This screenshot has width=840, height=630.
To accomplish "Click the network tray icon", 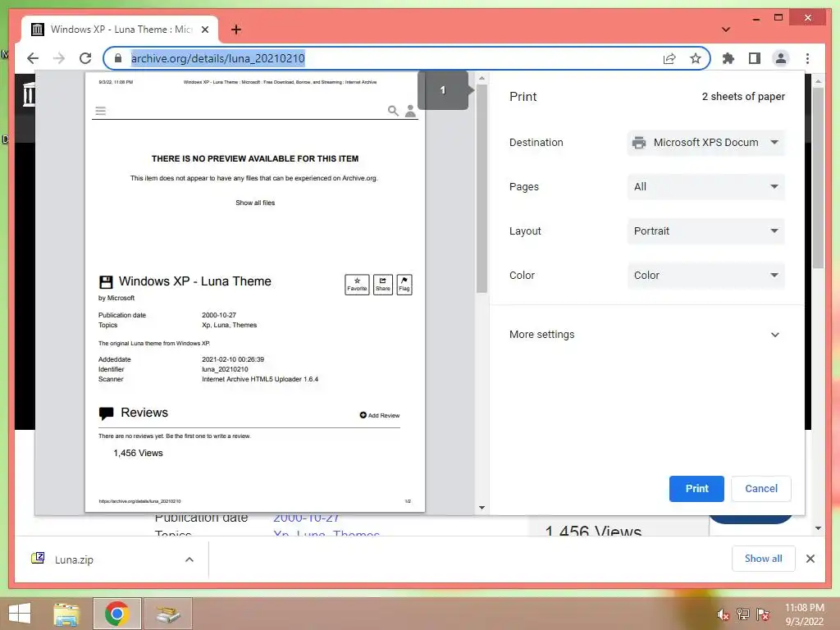I will (x=743, y=614).
